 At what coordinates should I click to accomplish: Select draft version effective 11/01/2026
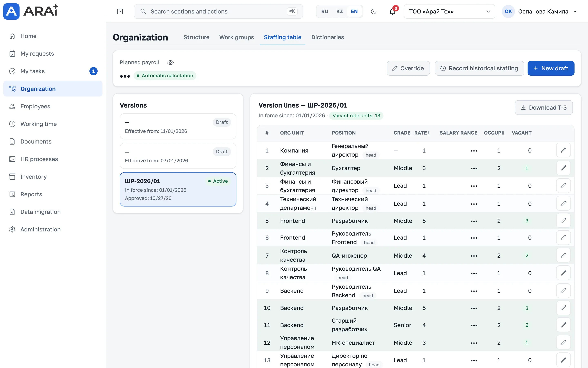(178, 126)
